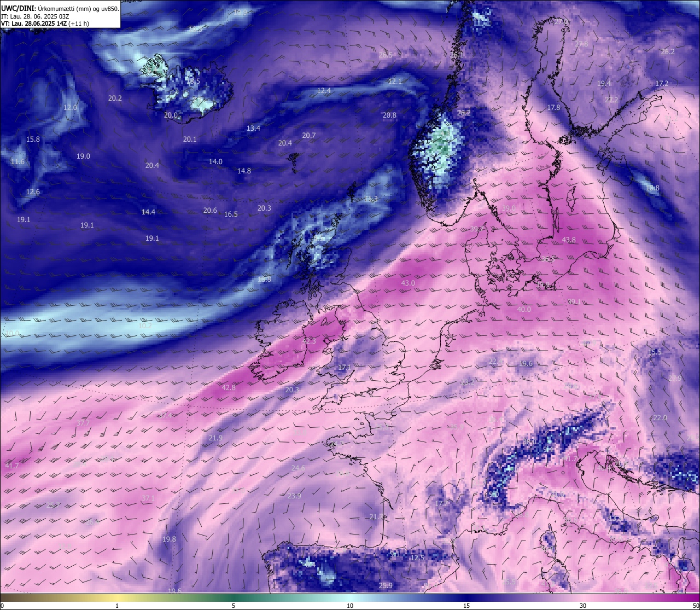Click the colorbar tick label 5

[x=234, y=606]
